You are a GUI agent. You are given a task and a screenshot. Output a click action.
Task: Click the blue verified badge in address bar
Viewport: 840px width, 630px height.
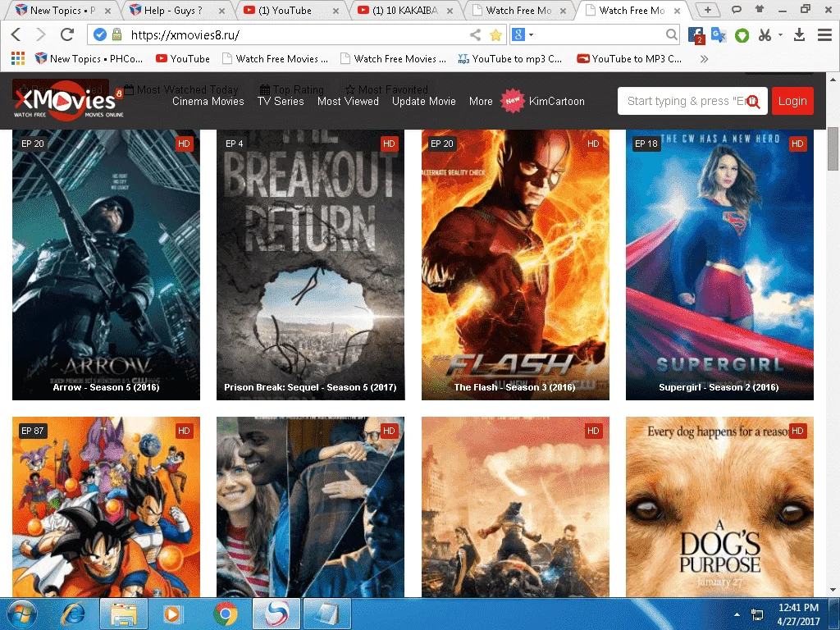coord(99,34)
